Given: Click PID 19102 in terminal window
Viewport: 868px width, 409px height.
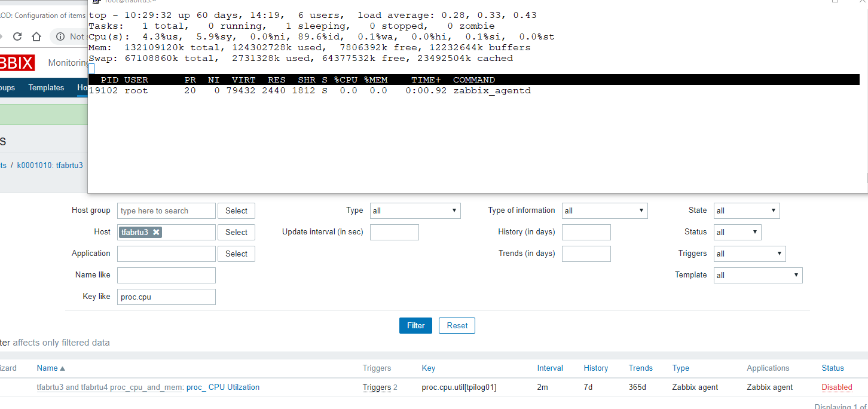Looking at the screenshot, I should point(103,91).
